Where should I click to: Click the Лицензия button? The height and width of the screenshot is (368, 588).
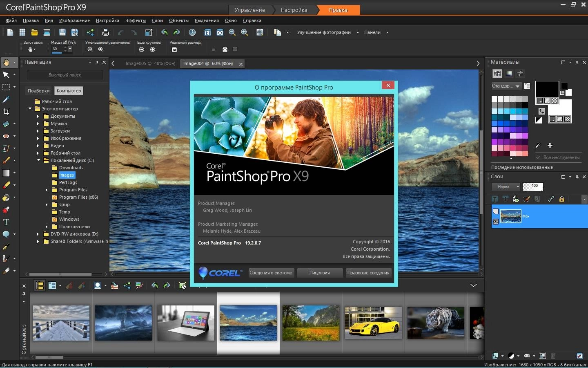pos(320,273)
